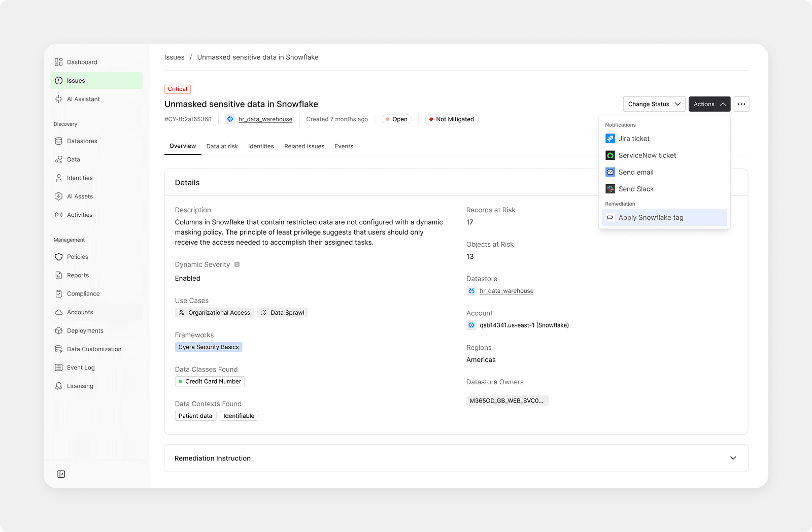
Task: Click the Cyera Security Basics framework chip
Action: (x=208, y=347)
